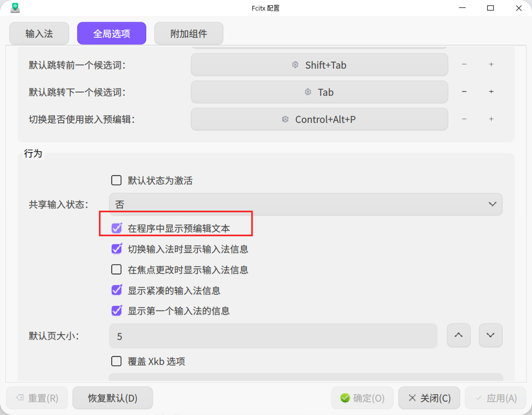Click plus icon in 默认跳转下一个候选词 row
The height and width of the screenshot is (415, 532).
pyautogui.click(x=491, y=92)
